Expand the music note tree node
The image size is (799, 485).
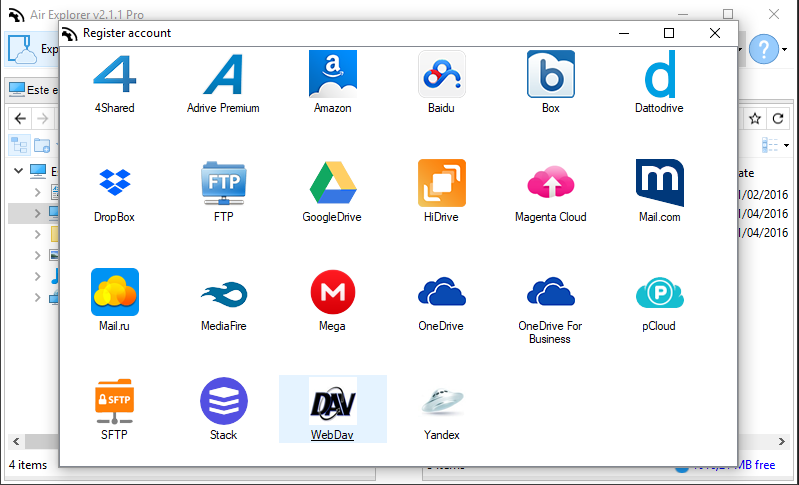[38, 276]
